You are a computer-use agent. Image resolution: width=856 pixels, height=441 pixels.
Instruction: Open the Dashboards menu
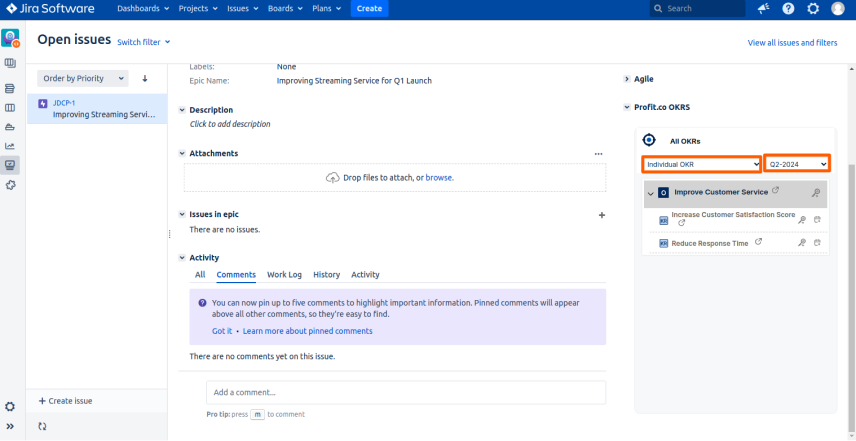(143, 9)
